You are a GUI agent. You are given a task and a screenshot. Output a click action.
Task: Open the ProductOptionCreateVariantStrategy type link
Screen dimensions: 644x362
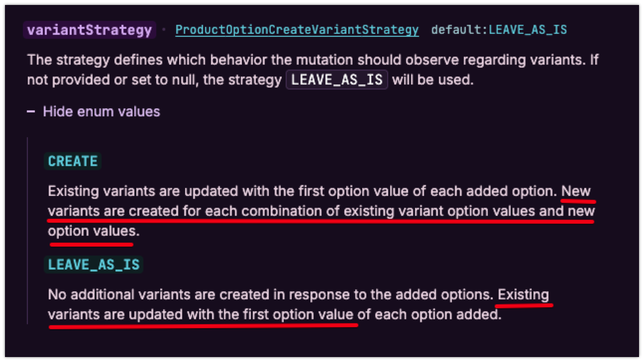coord(297,30)
